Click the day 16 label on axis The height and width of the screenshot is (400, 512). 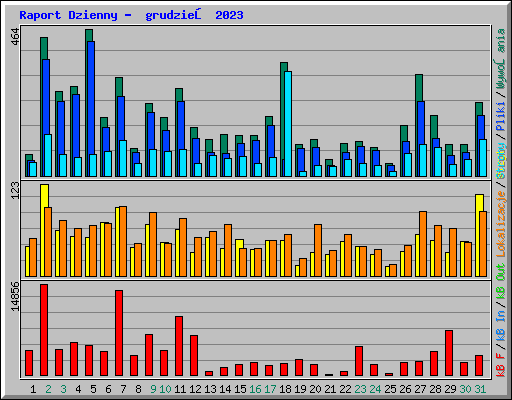point(255,389)
